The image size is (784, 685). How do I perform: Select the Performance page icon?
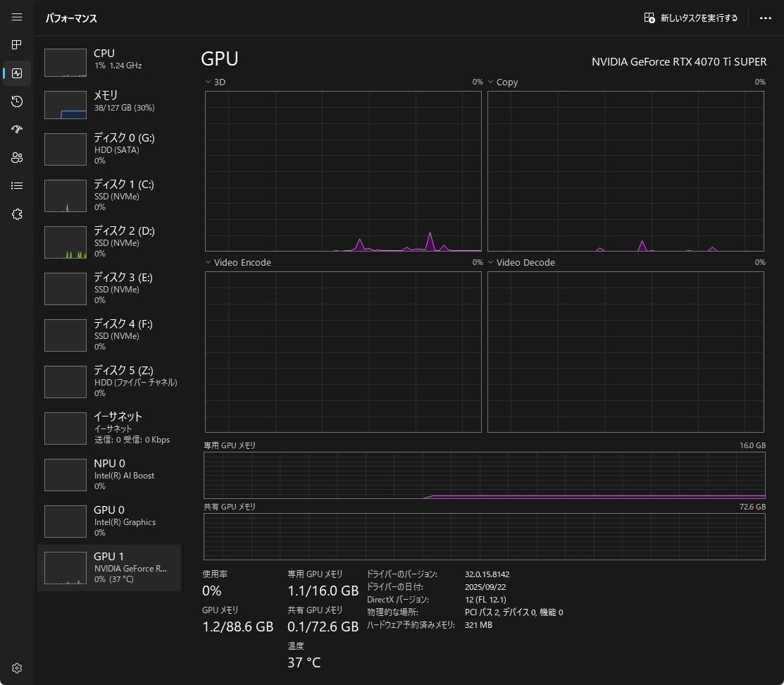point(17,73)
